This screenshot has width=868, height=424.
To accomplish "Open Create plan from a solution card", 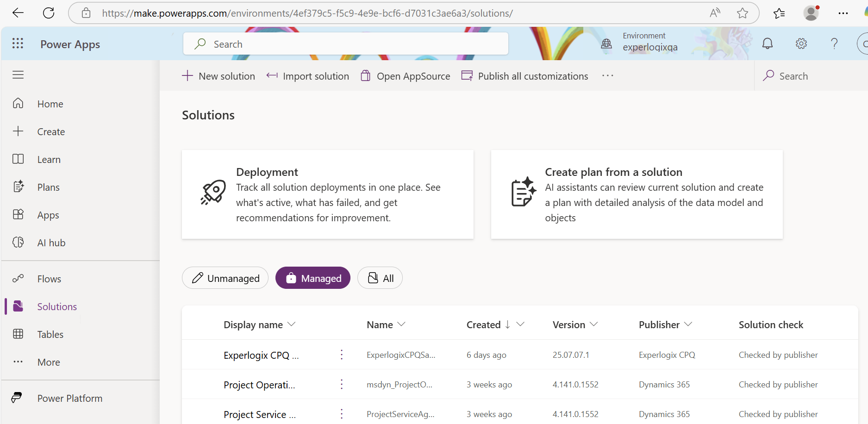I will [x=637, y=194].
